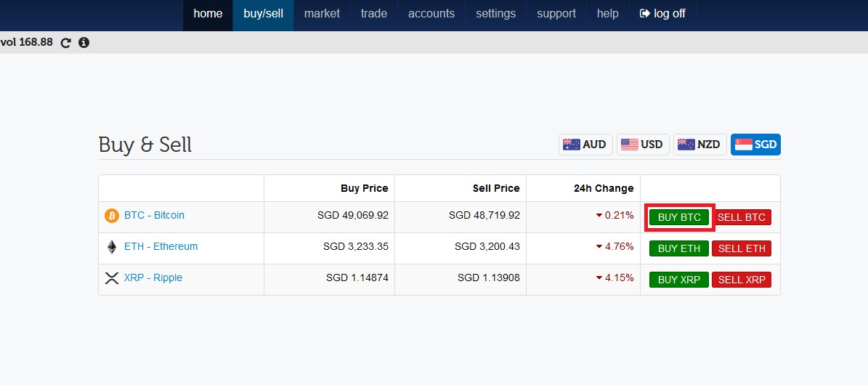Go to the market menu
Screen dimensions: 868x385
323,14
